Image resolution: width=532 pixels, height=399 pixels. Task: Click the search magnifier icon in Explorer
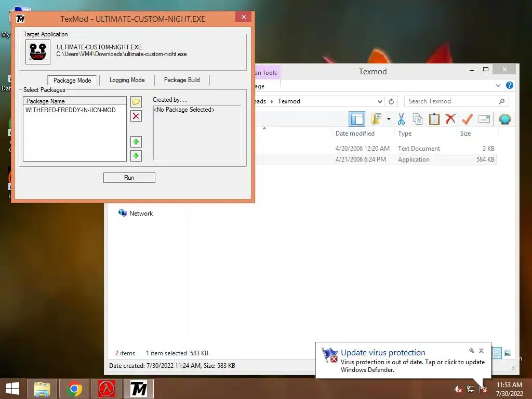point(501,101)
